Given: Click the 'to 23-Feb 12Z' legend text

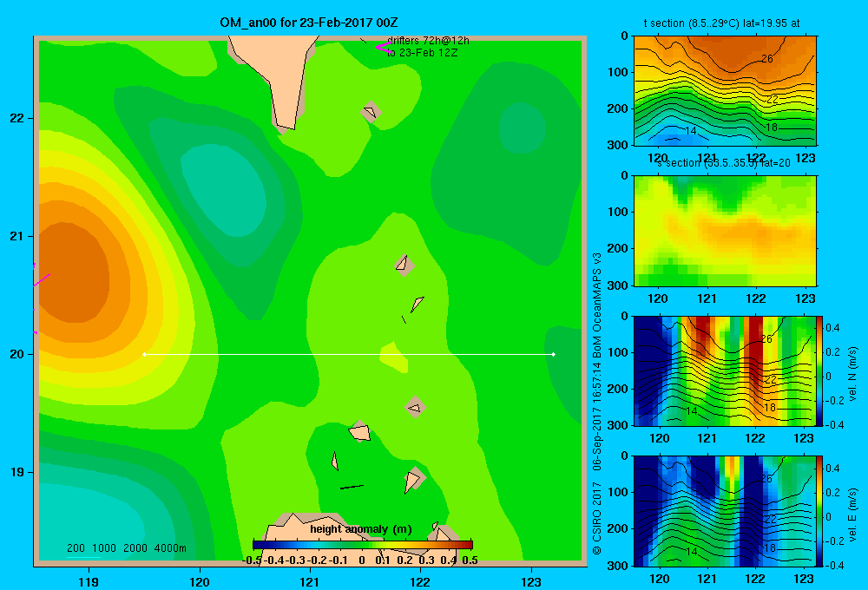Looking at the screenshot, I should tap(423, 53).
